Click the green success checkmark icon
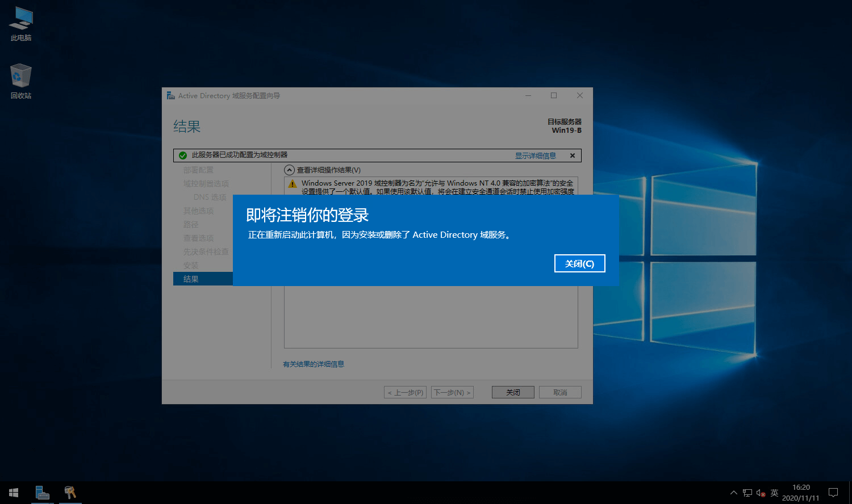The width and height of the screenshot is (852, 504). click(x=183, y=155)
